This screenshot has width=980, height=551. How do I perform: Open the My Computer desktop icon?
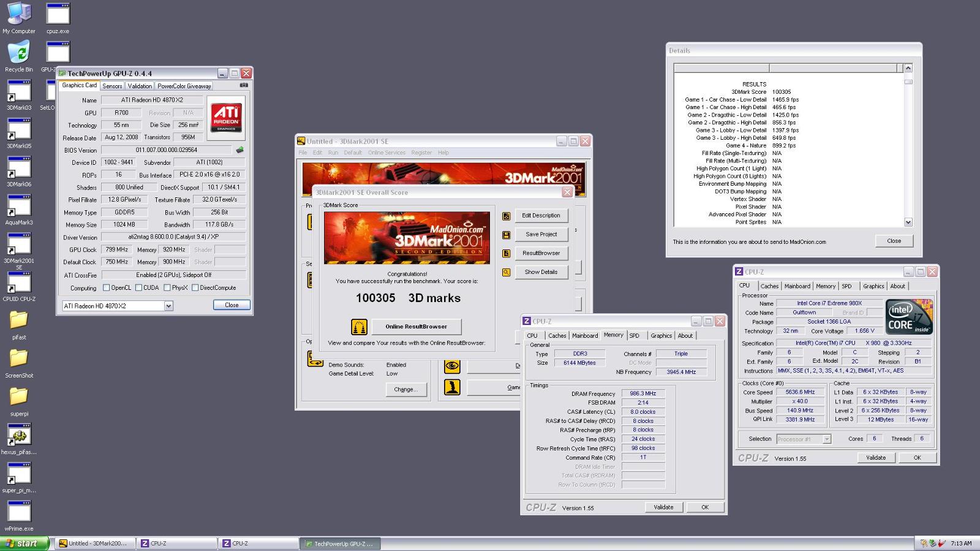(19, 18)
